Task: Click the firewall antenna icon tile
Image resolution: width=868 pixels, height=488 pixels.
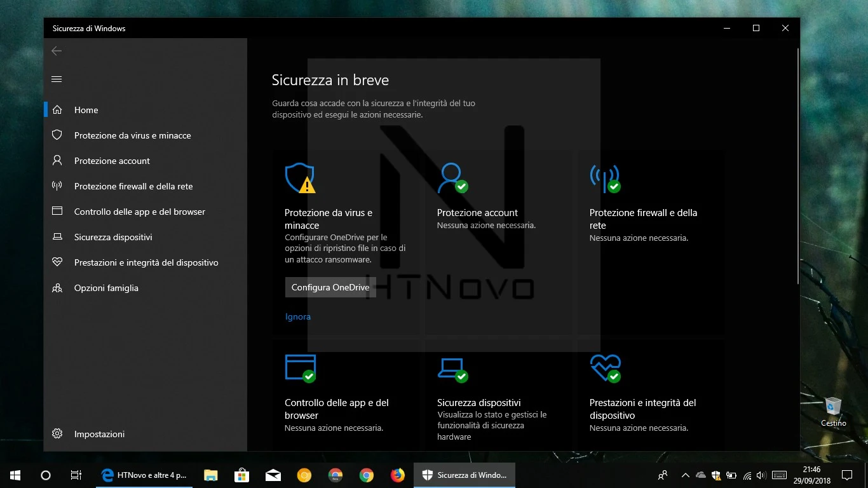Action: pyautogui.click(x=605, y=179)
